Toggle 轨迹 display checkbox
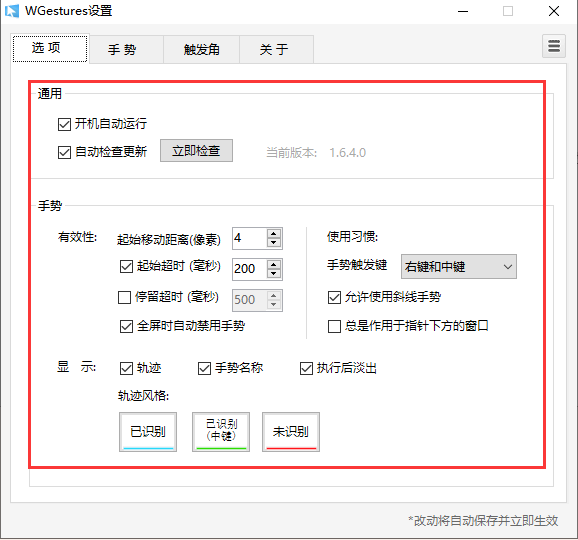The height and width of the screenshot is (540, 578). (x=126, y=368)
